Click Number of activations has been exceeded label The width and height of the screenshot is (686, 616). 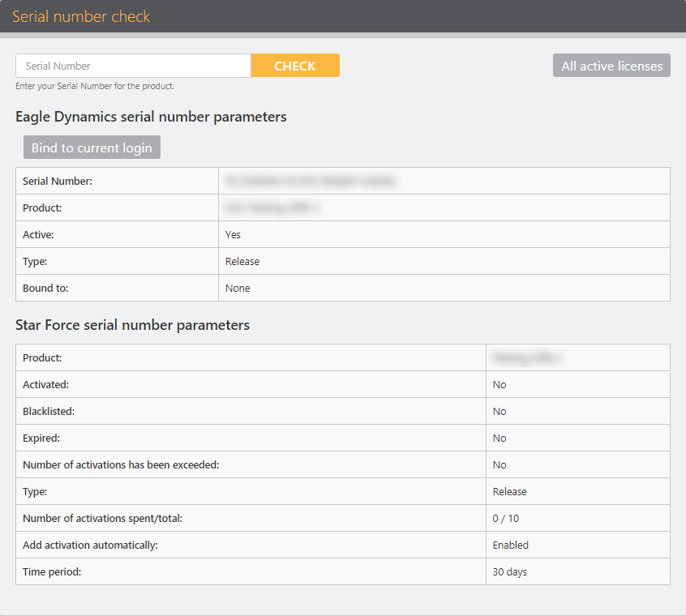(121, 465)
